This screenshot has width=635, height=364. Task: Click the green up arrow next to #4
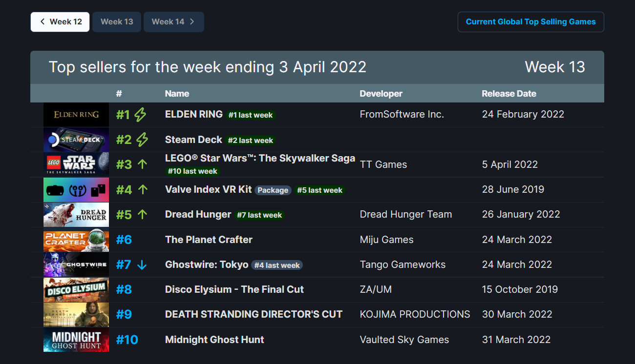point(143,189)
